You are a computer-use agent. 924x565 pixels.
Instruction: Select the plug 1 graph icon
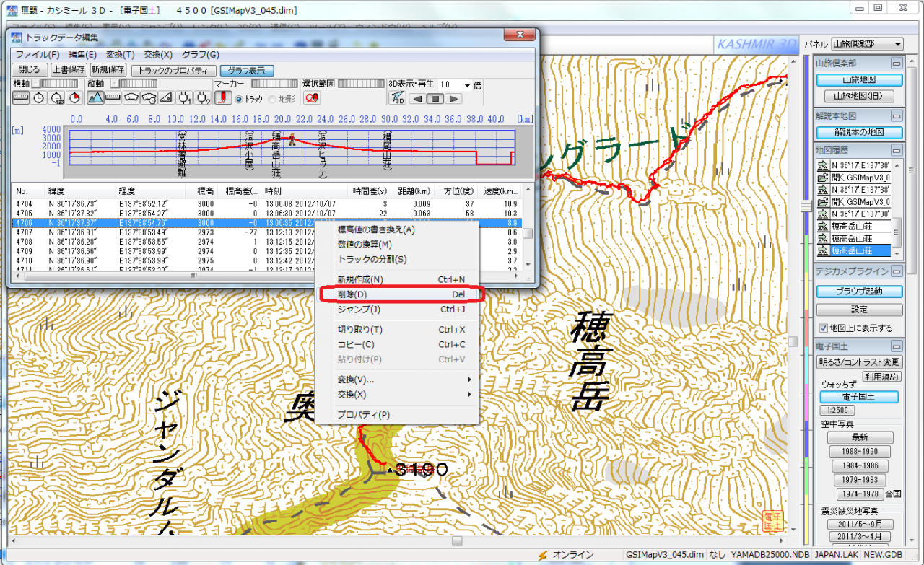[184, 98]
